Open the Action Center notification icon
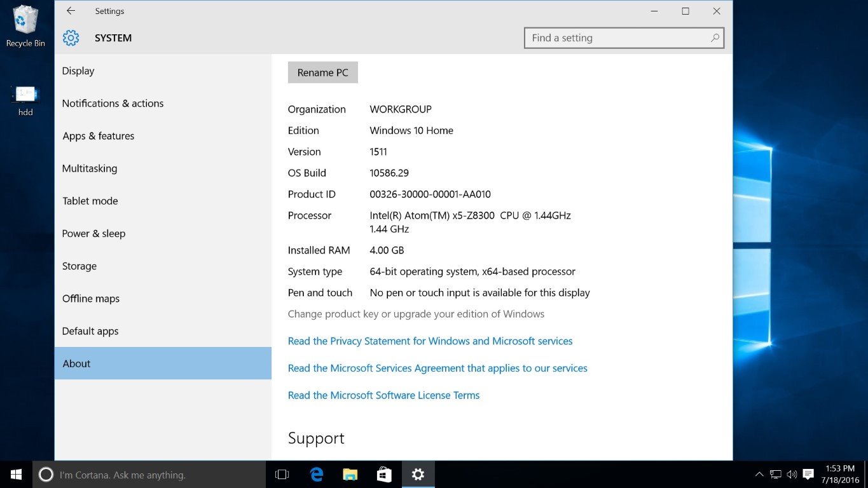The height and width of the screenshot is (488, 868). (808, 474)
